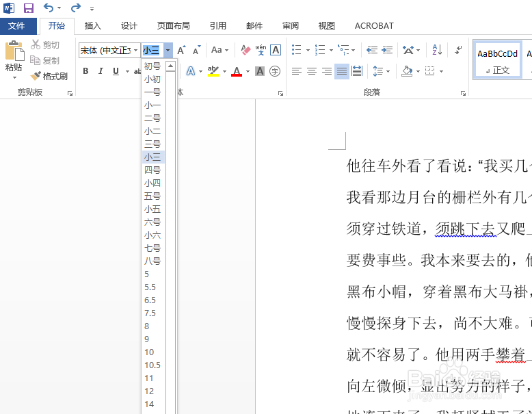
Task: Apply the yellow text highlight color
Action: [213, 71]
